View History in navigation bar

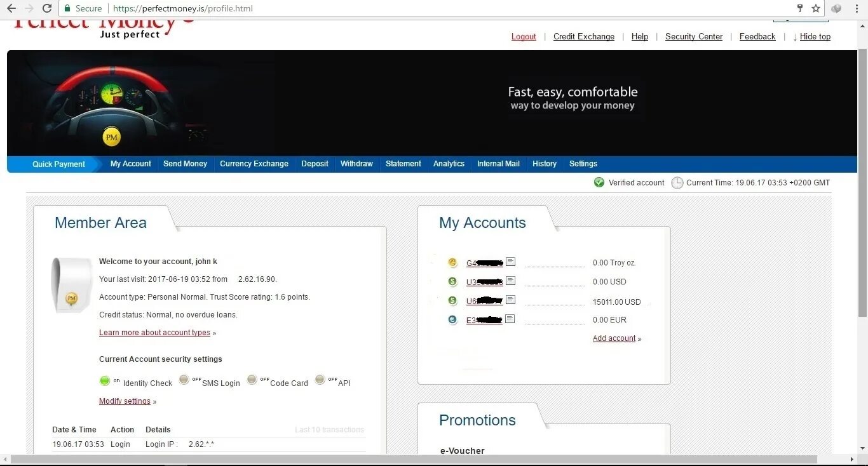[545, 164]
